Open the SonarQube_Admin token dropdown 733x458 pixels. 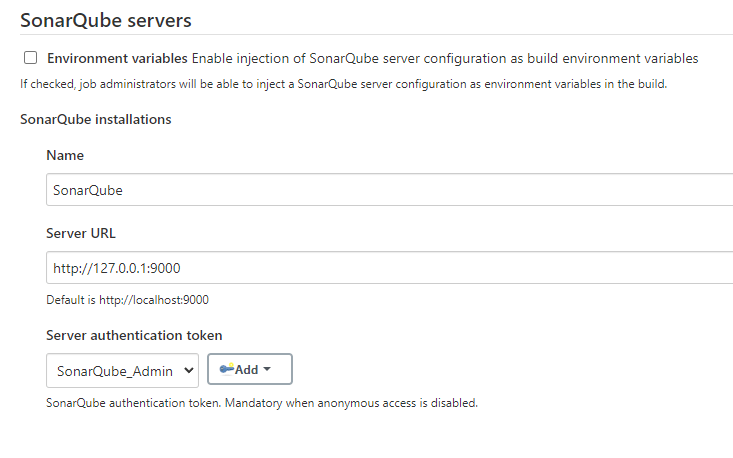click(122, 370)
